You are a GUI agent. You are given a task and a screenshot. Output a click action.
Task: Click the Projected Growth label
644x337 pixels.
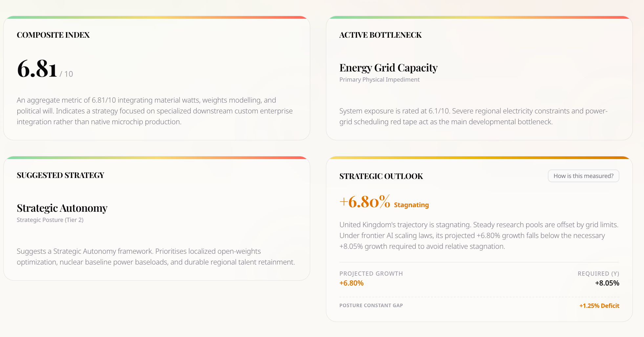click(x=371, y=274)
